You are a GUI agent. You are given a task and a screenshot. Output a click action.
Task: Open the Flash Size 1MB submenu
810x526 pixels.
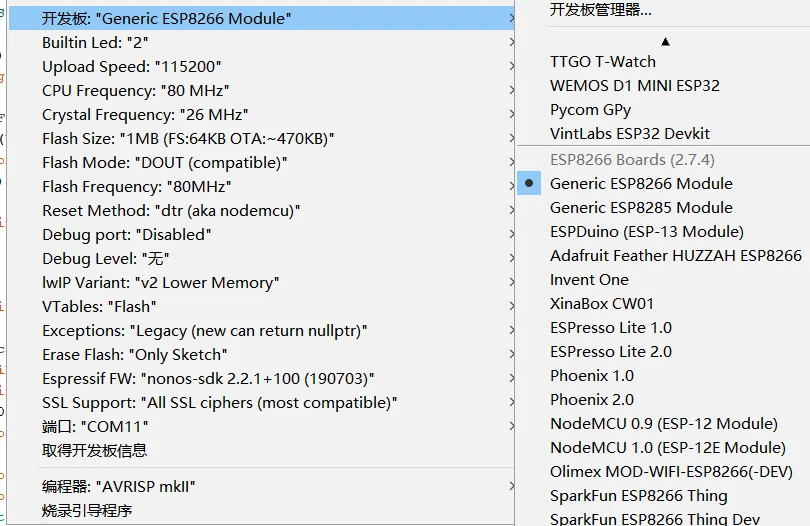click(261, 138)
